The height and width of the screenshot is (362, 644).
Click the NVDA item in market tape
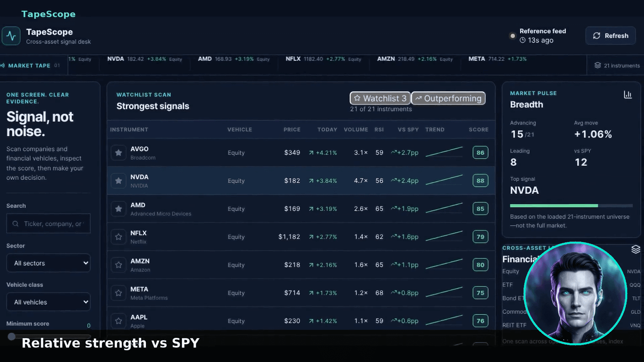point(145,59)
